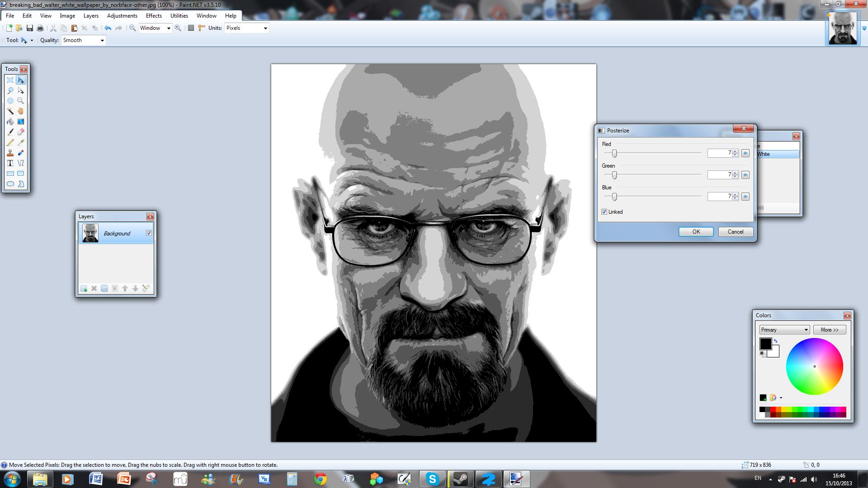Viewport: 868px width, 488px height.
Task: Click OK in the Posterize dialog
Action: coord(696,232)
